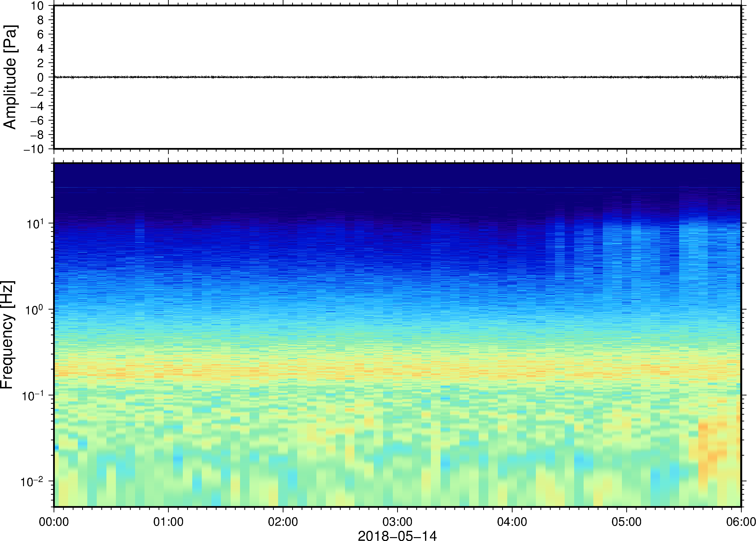
Task: Click the 04:00 time tick label
Action: pyautogui.click(x=512, y=522)
